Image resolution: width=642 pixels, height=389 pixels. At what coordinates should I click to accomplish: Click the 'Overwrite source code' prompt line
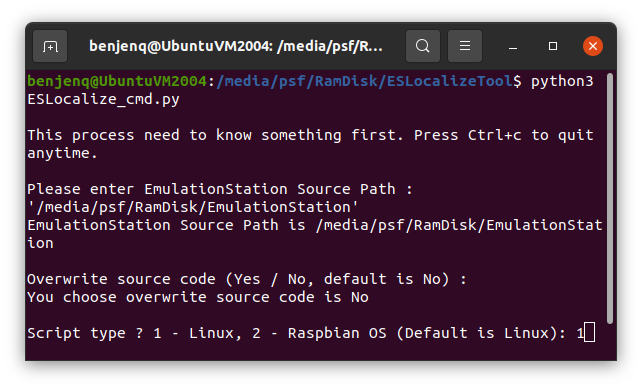[246, 279]
